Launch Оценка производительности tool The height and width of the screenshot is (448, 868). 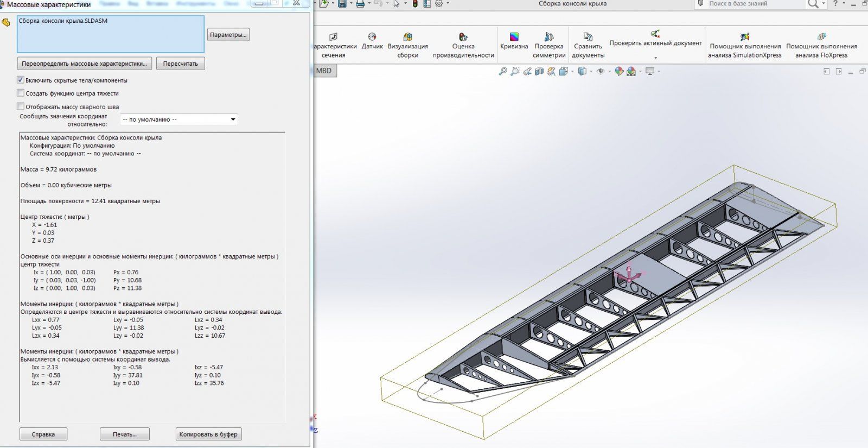click(x=463, y=37)
